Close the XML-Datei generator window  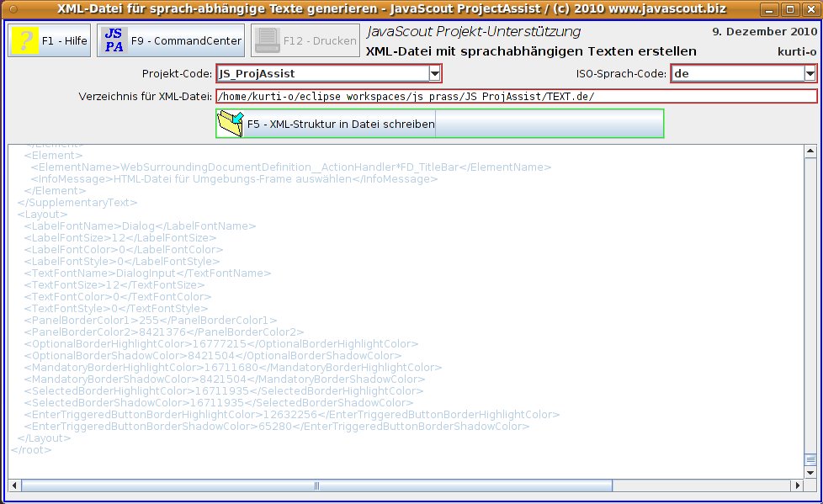tap(810, 10)
